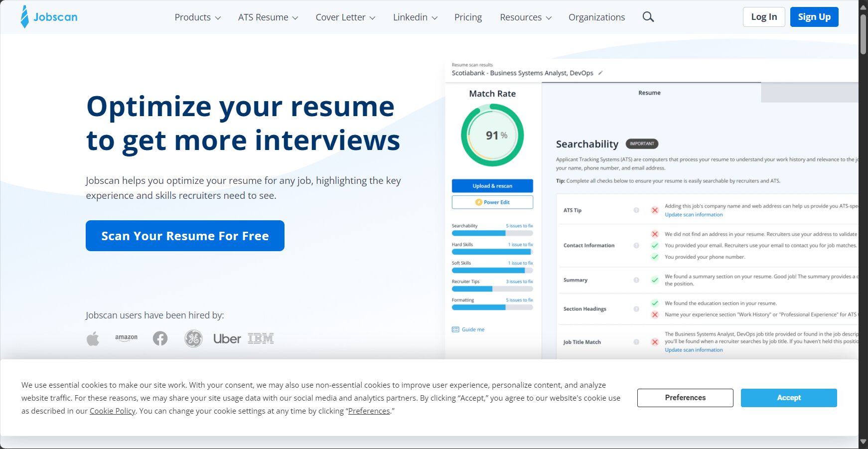
Task: Expand the Cover Letter dropdown menu
Action: coord(345,17)
